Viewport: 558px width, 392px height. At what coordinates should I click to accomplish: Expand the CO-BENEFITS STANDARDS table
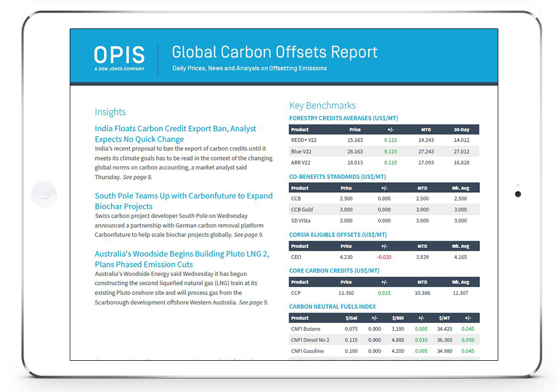pos(337,176)
